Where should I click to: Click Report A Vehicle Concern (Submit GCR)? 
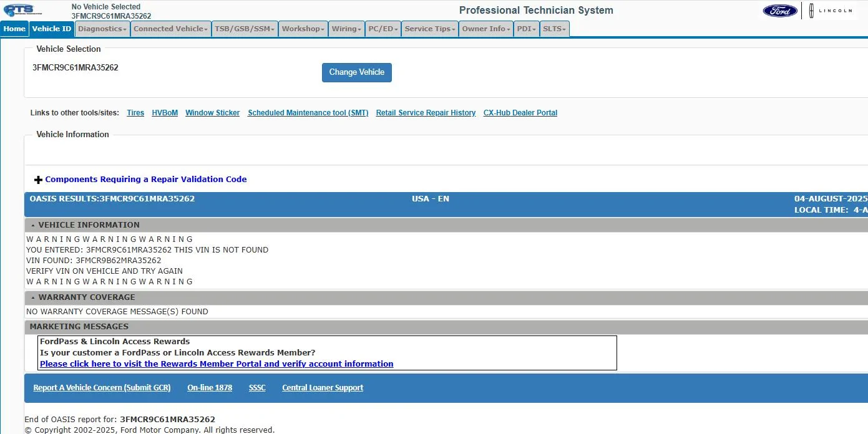pyautogui.click(x=102, y=388)
